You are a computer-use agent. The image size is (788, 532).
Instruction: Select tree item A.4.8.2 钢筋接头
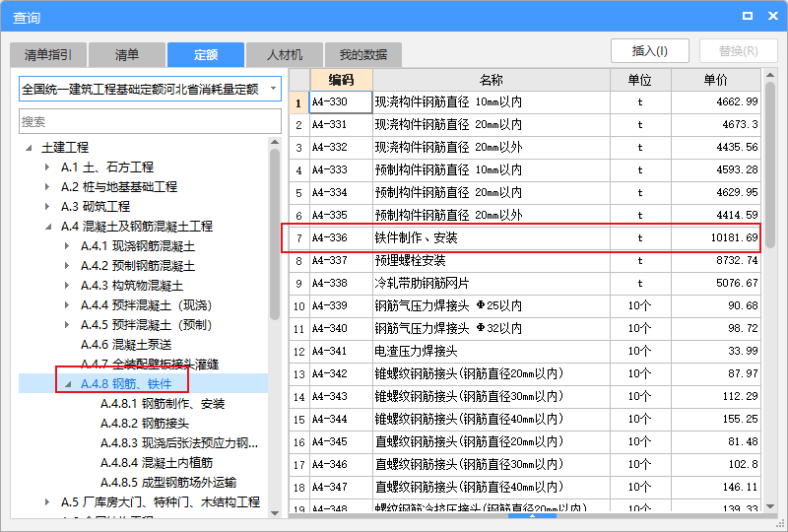(x=145, y=424)
